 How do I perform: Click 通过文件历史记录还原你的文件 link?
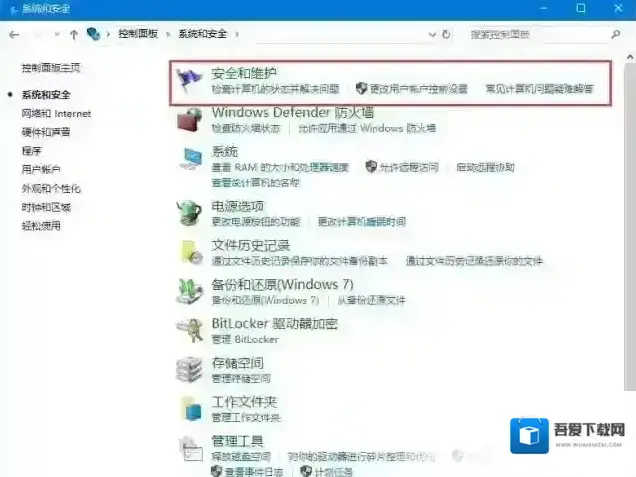tap(474, 261)
